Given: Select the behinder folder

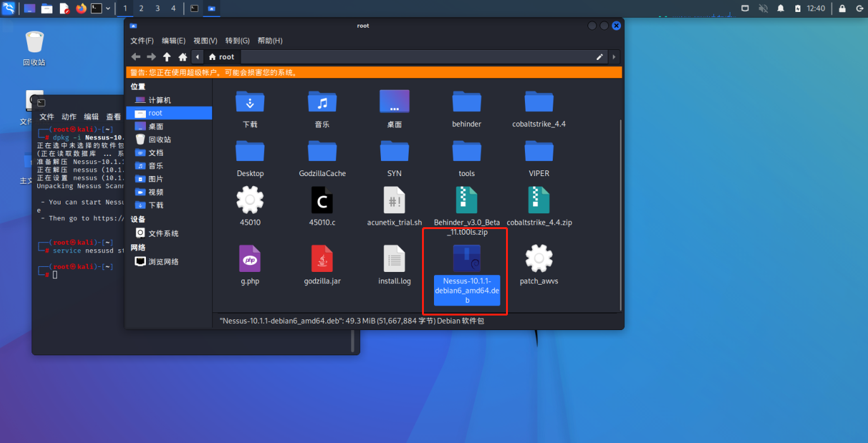Looking at the screenshot, I should (x=467, y=102).
